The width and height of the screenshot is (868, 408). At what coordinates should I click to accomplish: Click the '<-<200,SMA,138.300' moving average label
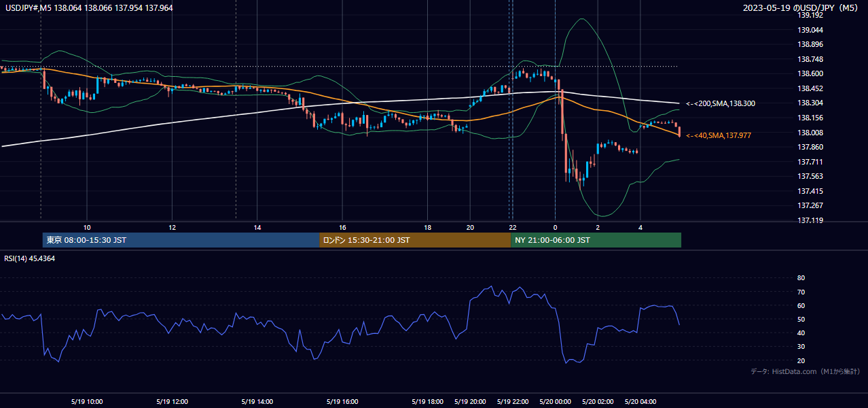(x=721, y=103)
